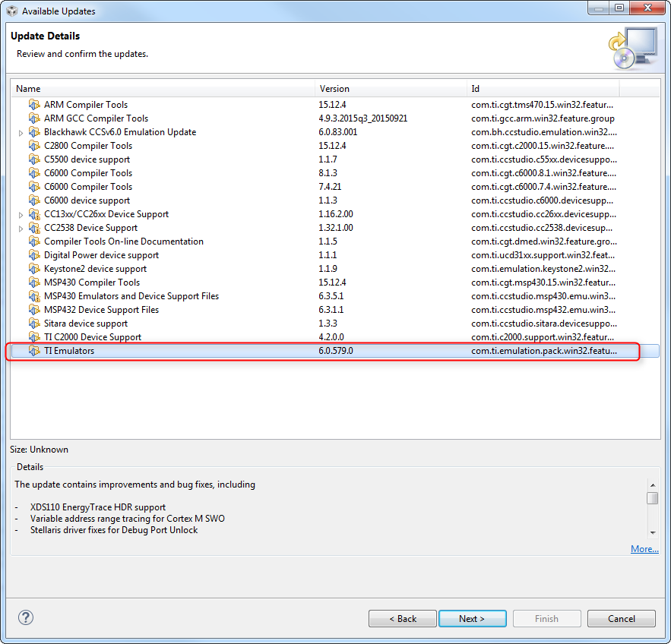Image resolution: width=671 pixels, height=644 pixels.
Task: Select the ARM GCC Compiler Tools row
Action: coord(335,118)
